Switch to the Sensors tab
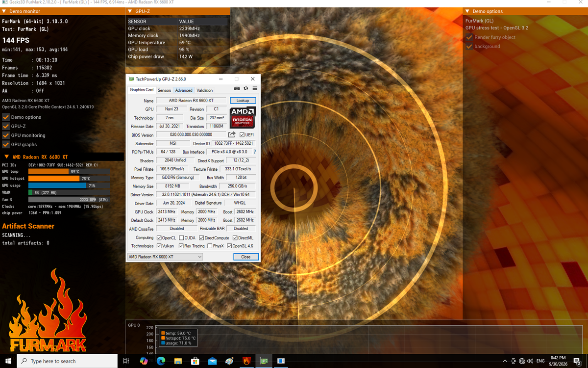This screenshot has width=588, height=368. [165, 90]
